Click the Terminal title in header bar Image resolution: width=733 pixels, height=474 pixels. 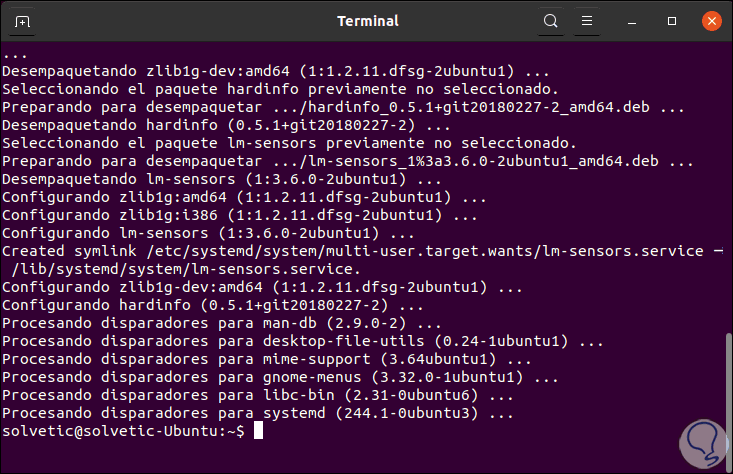click(367, 21)
